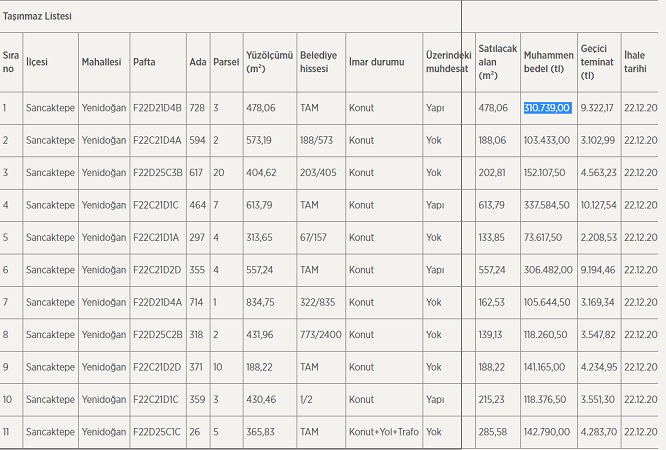This screenshot has width=666, height=450.
Task: Select the 10.127,54 deposit value
Action: [x=598, y=205]
